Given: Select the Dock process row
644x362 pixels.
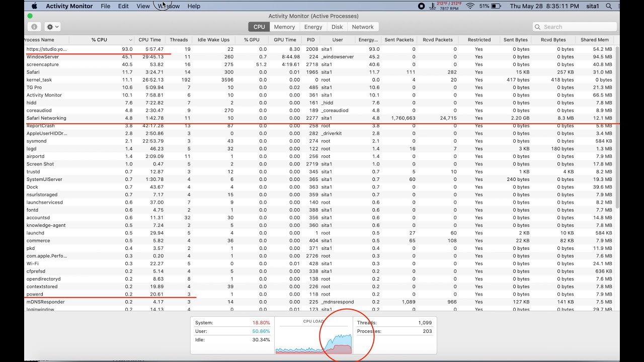Looking at the screenshot, I should click(319, 187).
